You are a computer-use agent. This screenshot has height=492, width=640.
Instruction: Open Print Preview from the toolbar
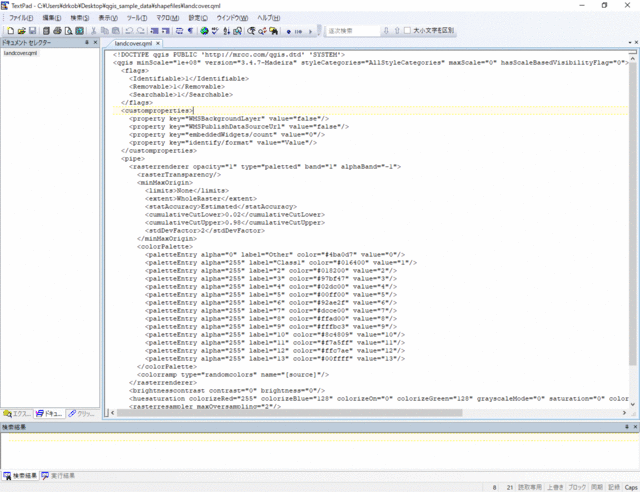[x=68, y=31]
